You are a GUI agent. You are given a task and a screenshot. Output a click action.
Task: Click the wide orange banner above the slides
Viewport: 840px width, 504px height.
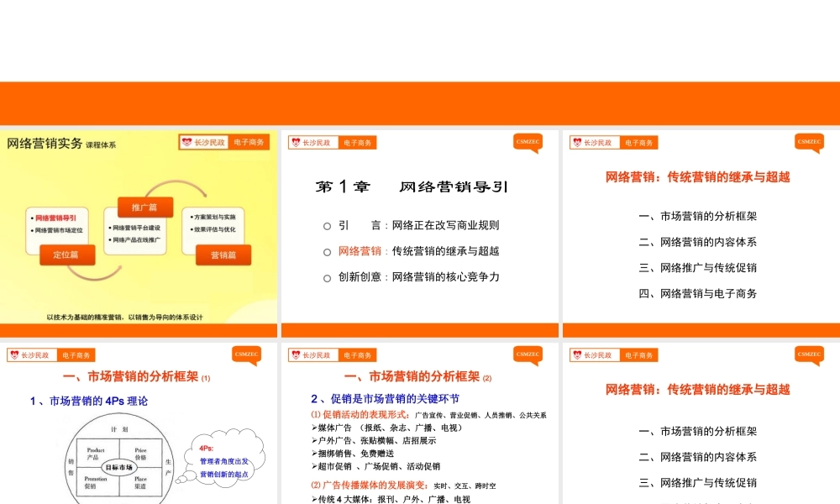[420, 103]
